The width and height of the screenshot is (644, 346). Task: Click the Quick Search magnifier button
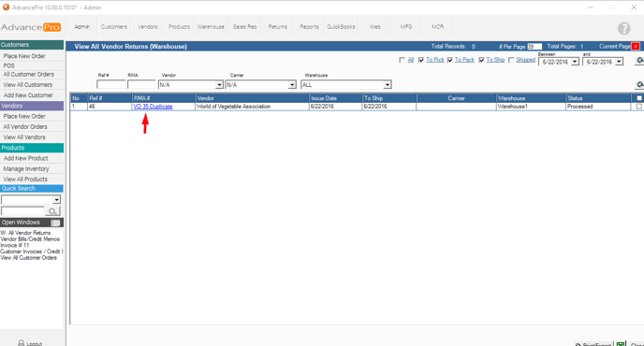[52, 211]
